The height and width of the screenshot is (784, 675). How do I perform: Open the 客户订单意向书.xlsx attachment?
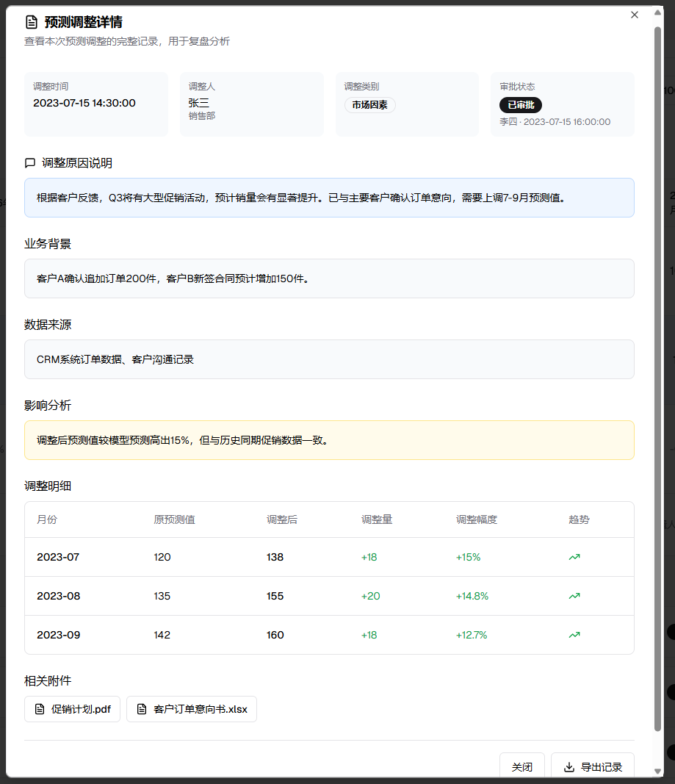pyautogui.click(x=200, y=710)
